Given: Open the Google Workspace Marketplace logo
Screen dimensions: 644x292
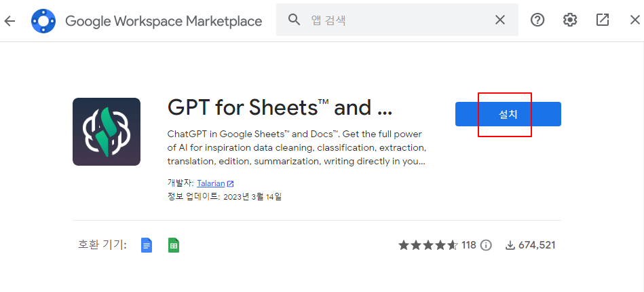Looking at the screenshot, I should point(43,20).
